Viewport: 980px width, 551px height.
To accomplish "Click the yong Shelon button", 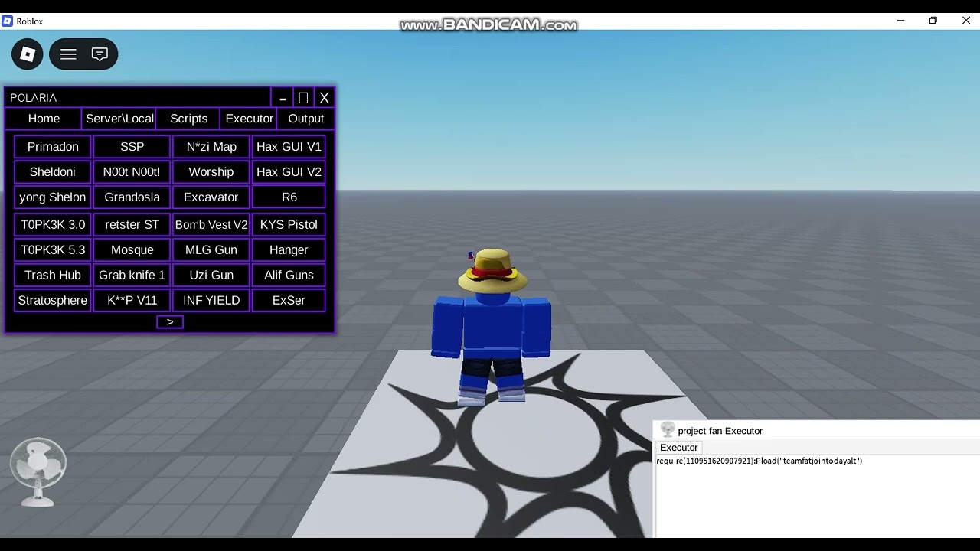I will (x=53, y=197).
